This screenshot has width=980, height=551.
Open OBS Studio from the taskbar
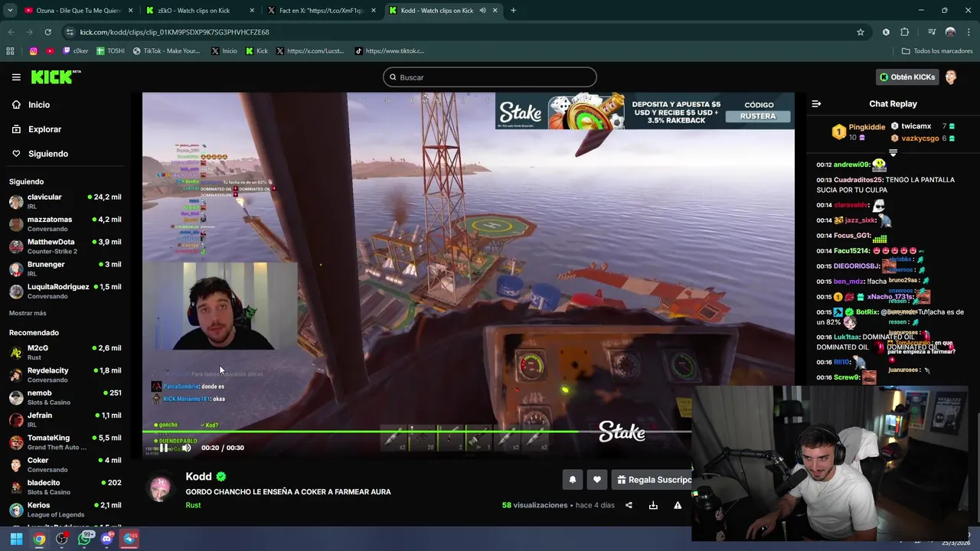62,539
